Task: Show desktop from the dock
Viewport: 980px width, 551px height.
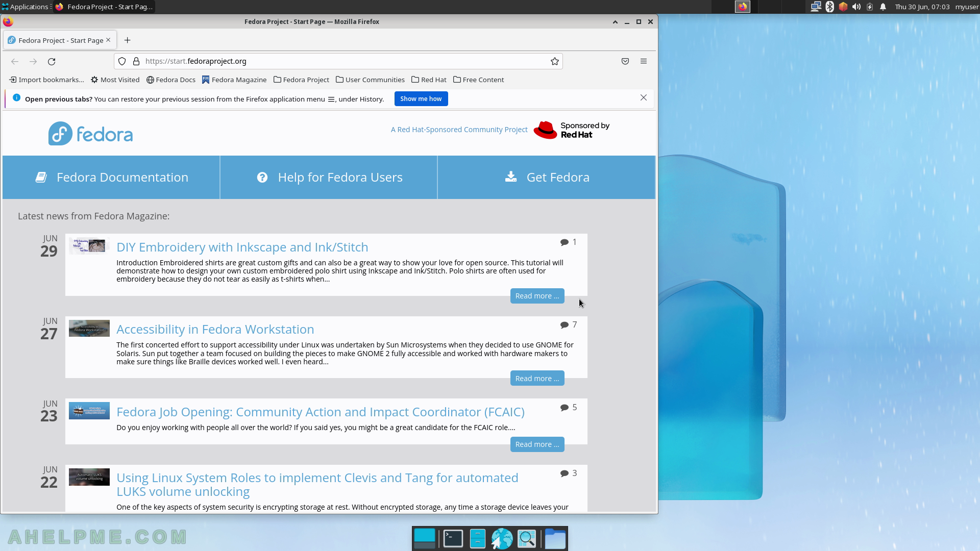Action: [425, 539]
